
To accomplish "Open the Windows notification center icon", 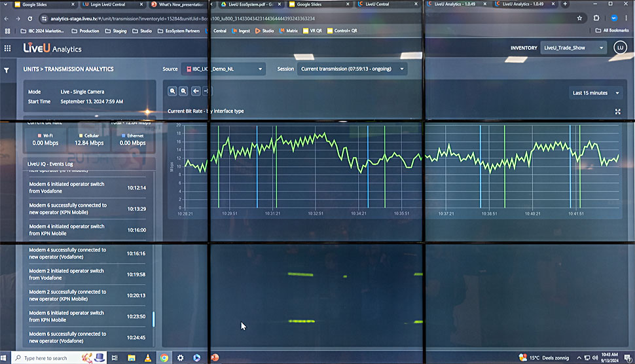I will pos(628,358).
